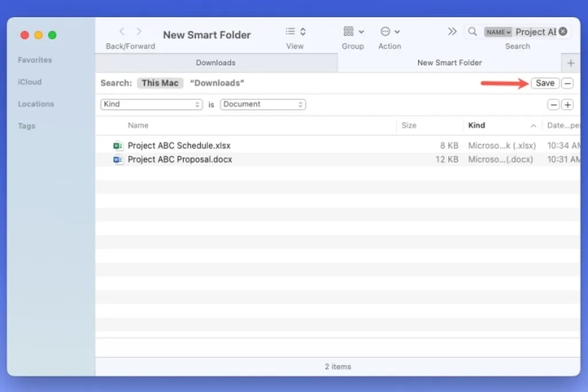
Task: Switch to the New Smart Folder tab
Action: coord(449,63)
